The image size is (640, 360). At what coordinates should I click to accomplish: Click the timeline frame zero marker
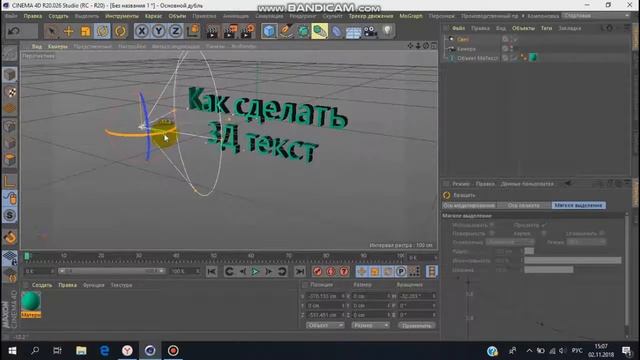[27, 256]
